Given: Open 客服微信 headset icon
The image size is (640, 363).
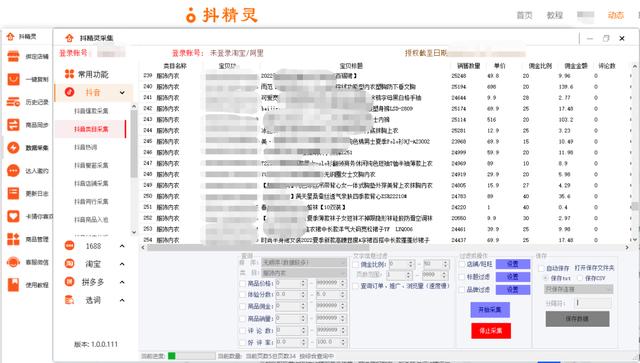Looking at the screenshot, I should pyautogui.click(x=13, y=262).
